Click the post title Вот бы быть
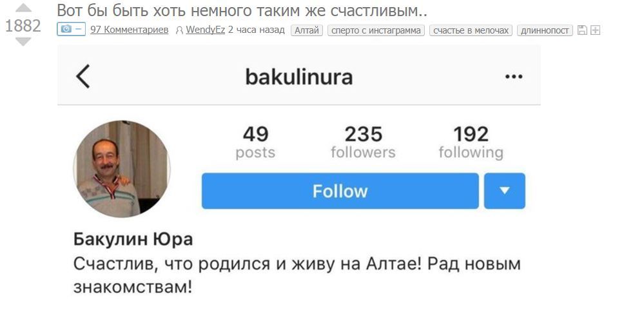This screenshot has height=316, width=644. (242, 11)
